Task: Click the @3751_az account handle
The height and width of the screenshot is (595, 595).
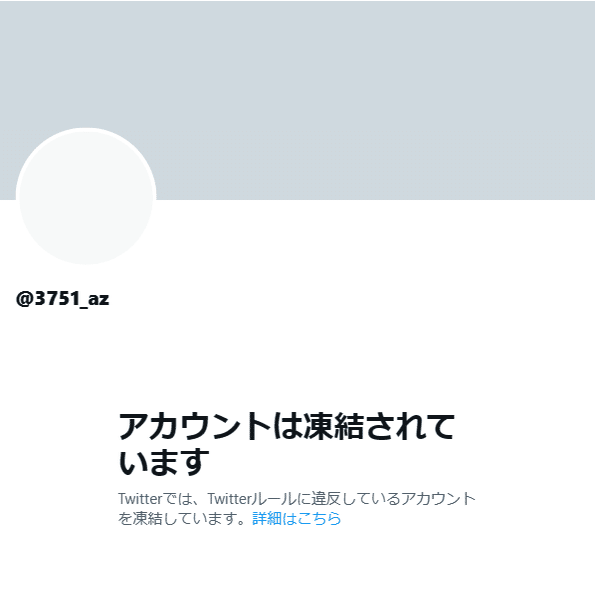Action: click(63, 299)
